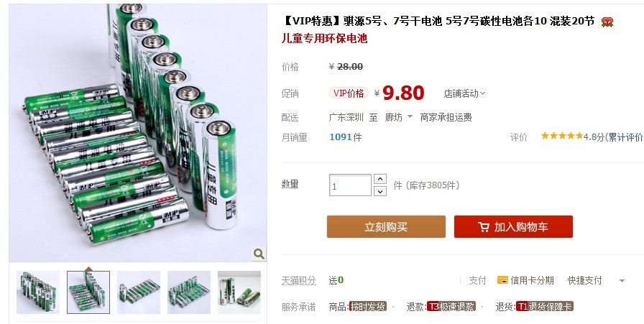Click the 立刻购买 buy now button
The width and height of the screenshot is (644, 324).
(386, 227)
